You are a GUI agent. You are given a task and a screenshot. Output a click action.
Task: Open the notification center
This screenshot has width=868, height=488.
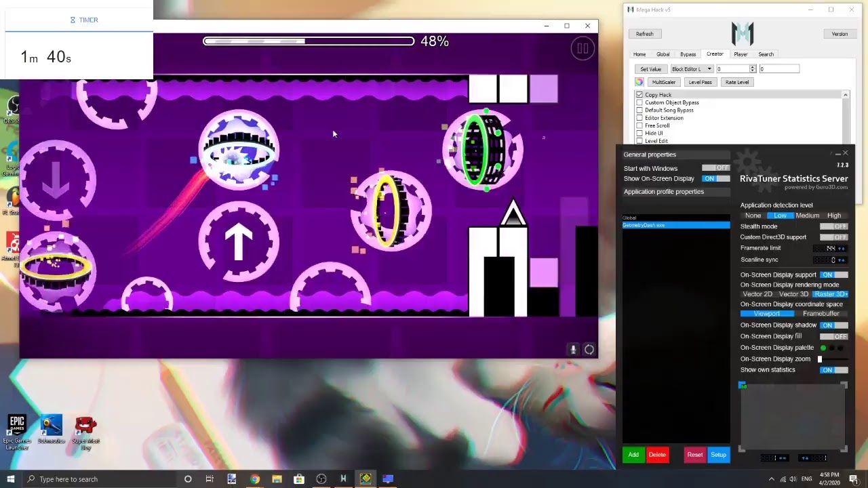[854, 479]
